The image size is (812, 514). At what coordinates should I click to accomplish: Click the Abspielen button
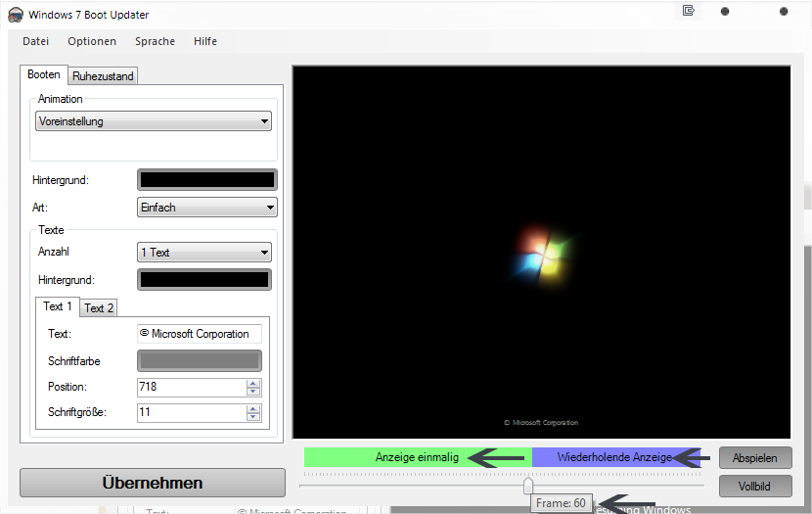pos(754,458)
